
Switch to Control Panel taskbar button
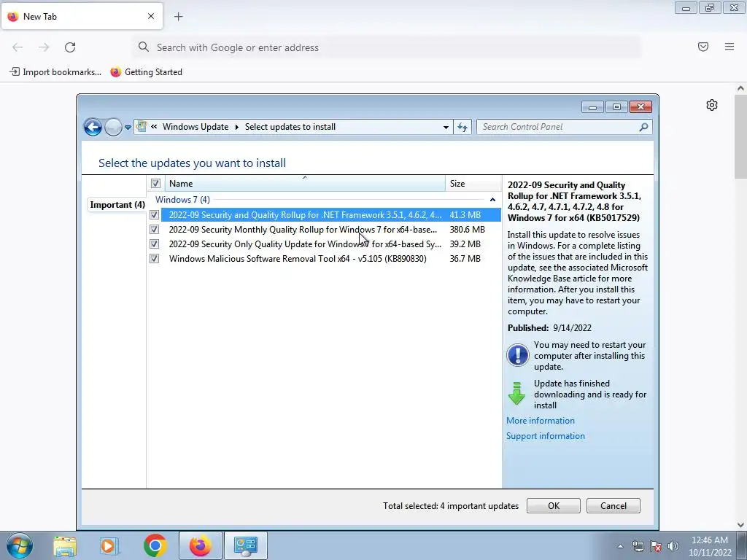click(245, 545)
